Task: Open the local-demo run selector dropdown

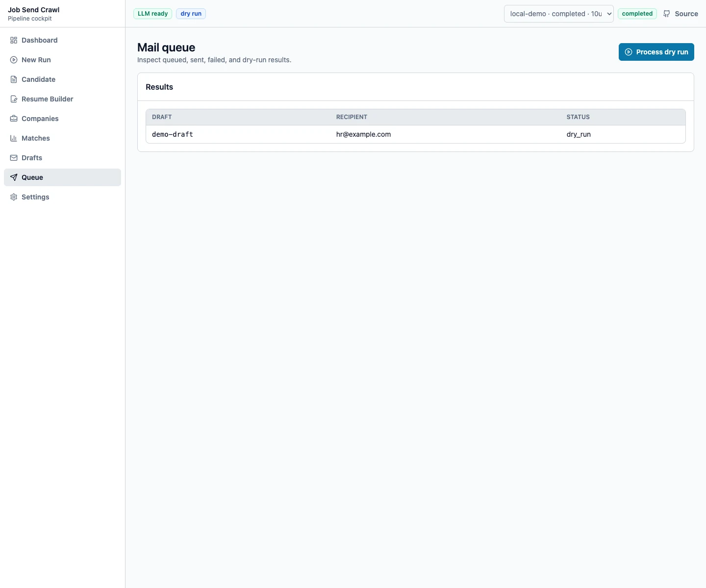Action: tap(559, 14)
